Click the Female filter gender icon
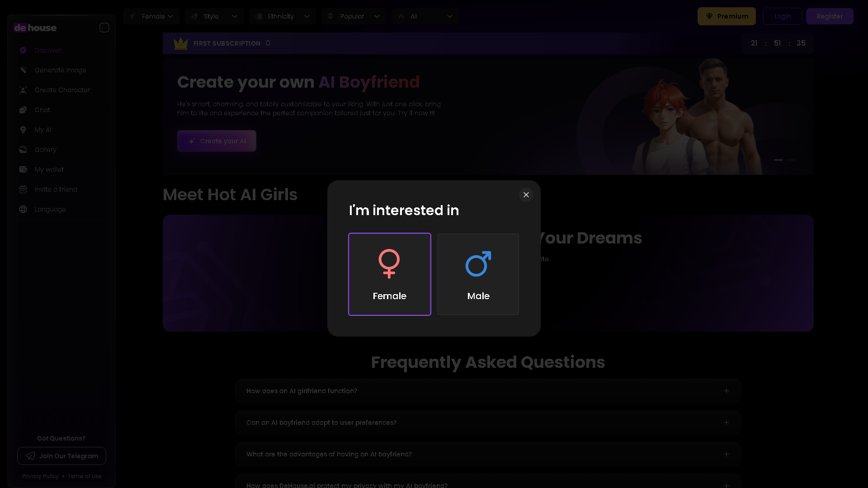868x488 pixels. pyautogui.click(x=132, y=16)
